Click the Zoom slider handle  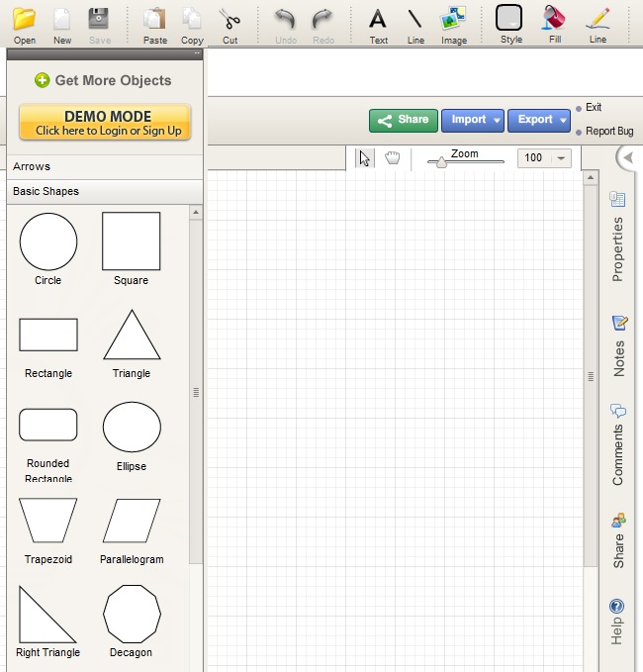point(441,163)
